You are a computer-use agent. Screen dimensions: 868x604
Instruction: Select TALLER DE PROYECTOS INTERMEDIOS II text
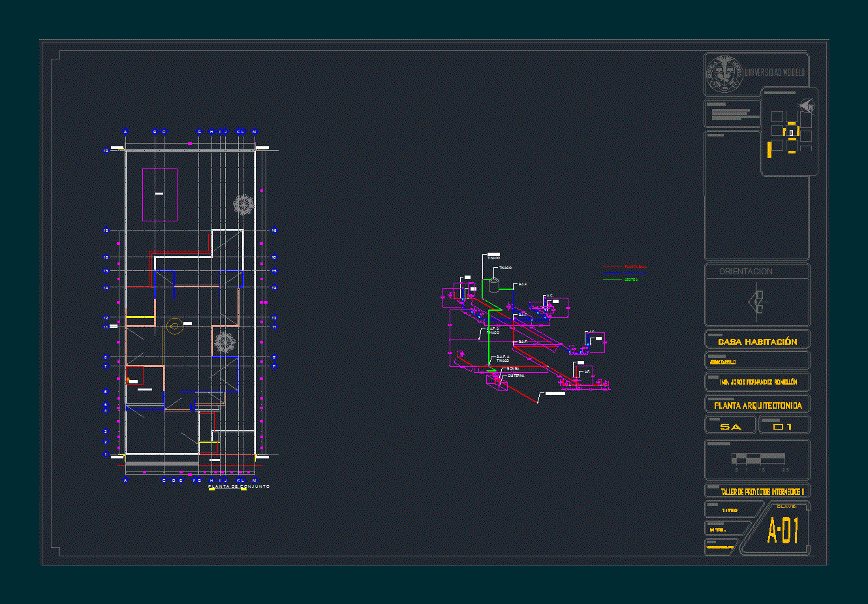pyautogui.click(x=762, y=492)
